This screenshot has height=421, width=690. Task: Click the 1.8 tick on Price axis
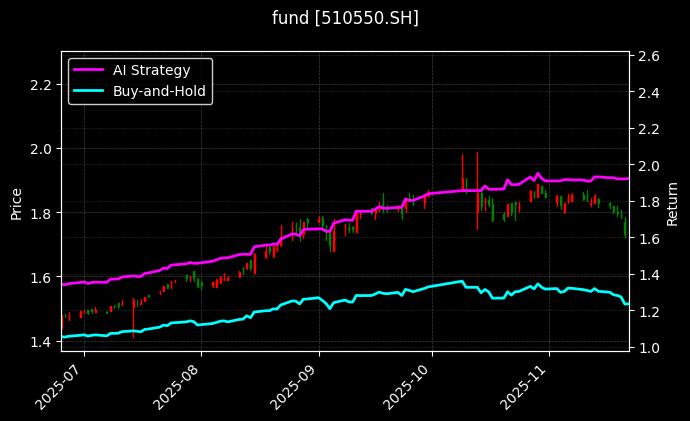41,213
